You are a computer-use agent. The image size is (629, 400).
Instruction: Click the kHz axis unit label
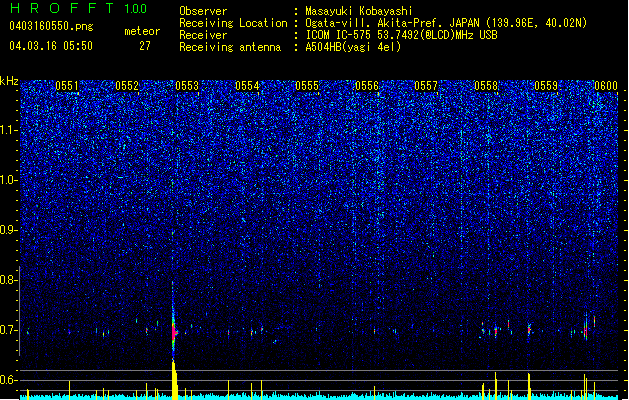[9, 82]
